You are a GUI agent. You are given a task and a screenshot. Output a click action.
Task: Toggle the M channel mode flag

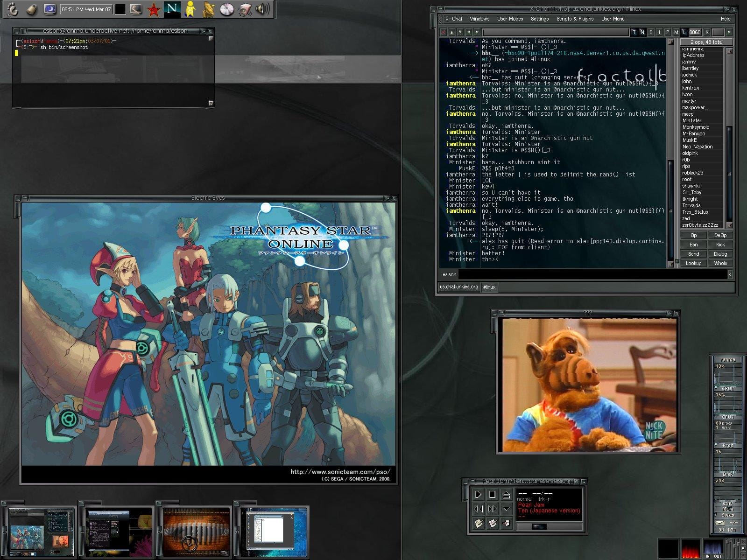click(x=676, y=32)
